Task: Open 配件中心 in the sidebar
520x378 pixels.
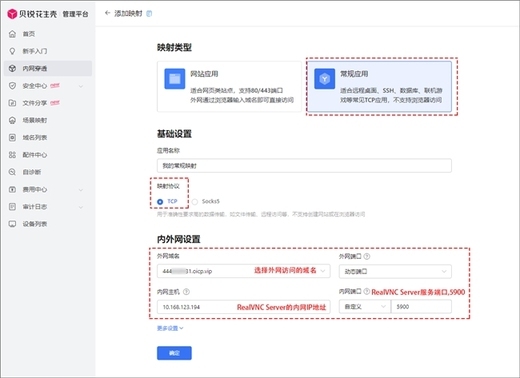Action: (x=48, y=155)
